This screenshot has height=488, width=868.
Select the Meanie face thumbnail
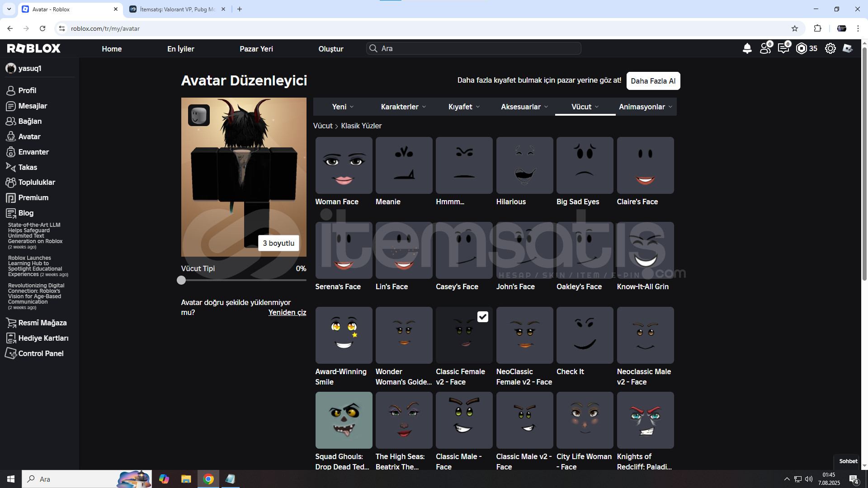pyautogui.click(x=404, y=165)
